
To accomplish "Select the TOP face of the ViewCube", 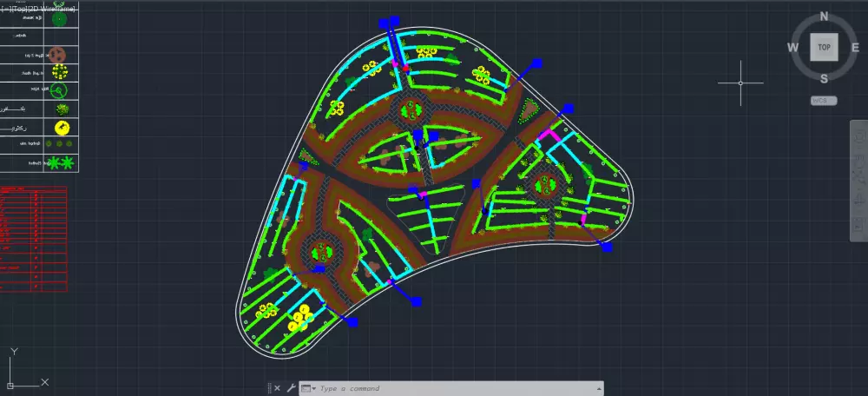I will (824, 47).
